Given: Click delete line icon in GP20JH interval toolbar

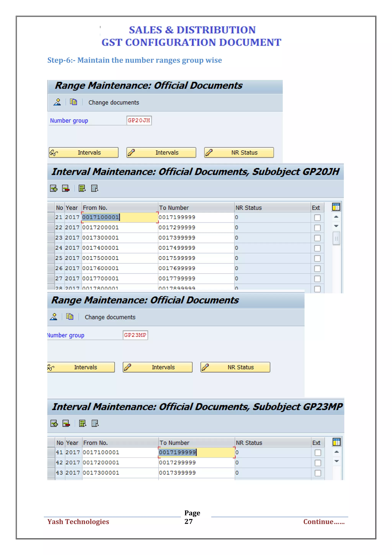Looking at the screenshot, I should click(x=66, y=188).
